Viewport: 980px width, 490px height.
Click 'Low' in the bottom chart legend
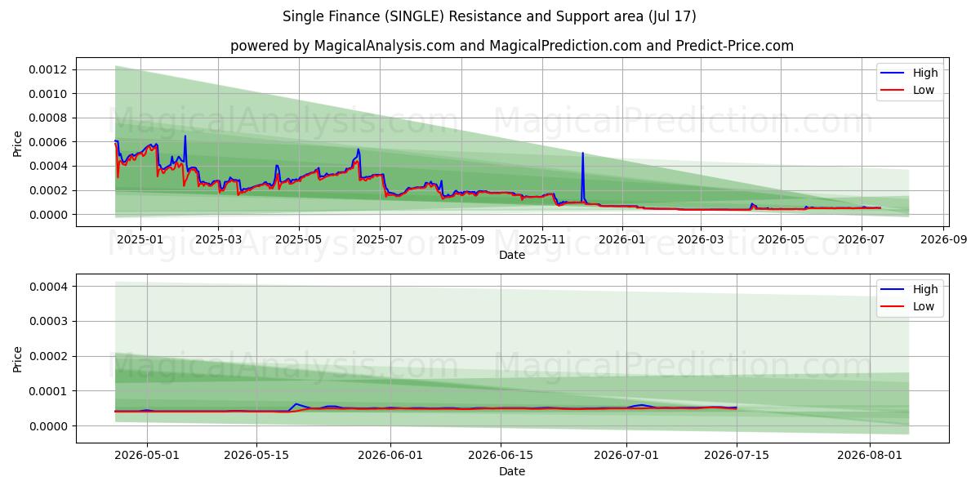[924, 307]
